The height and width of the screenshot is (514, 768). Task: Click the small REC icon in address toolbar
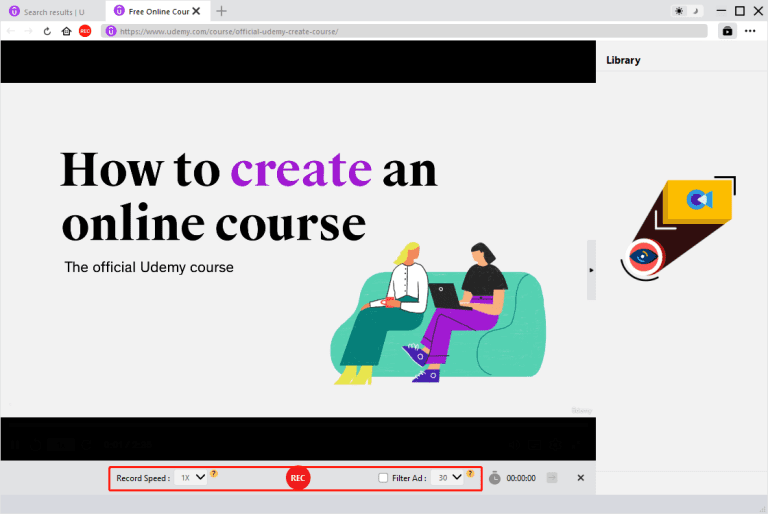point(85,31)
